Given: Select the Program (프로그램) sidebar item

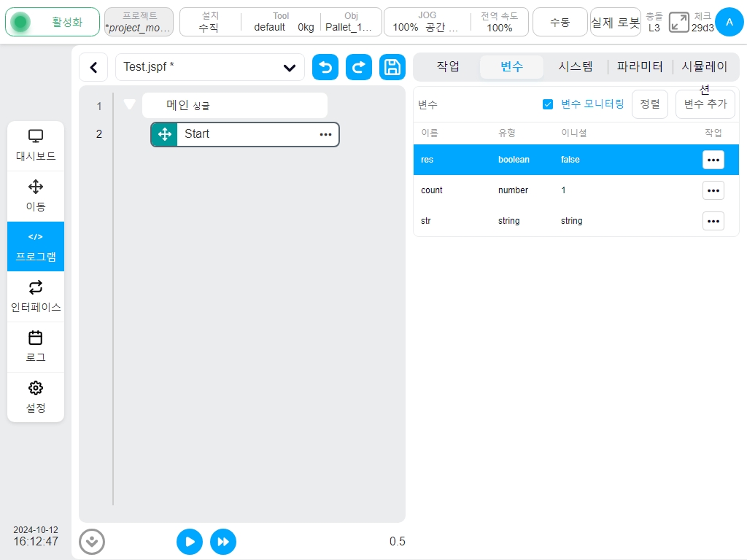Looking at the screenshot, I should coord(36,246).
